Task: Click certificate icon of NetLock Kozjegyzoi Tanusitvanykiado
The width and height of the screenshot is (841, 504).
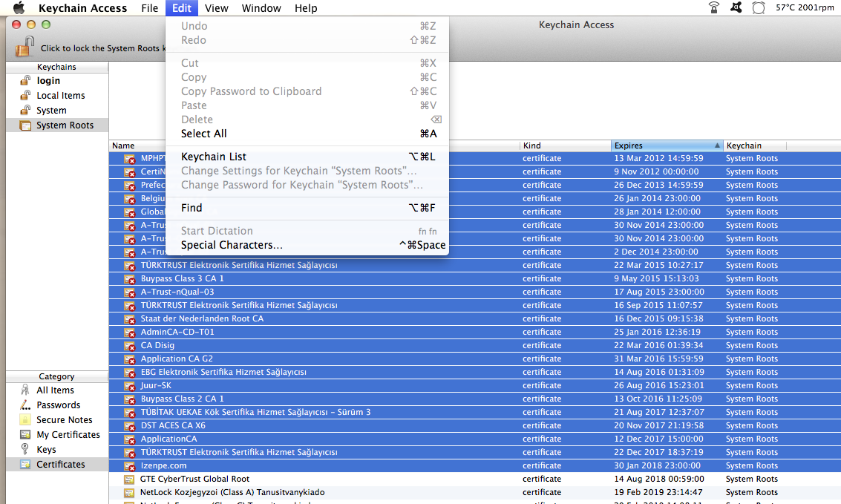Action: click(x=128, y=493)
